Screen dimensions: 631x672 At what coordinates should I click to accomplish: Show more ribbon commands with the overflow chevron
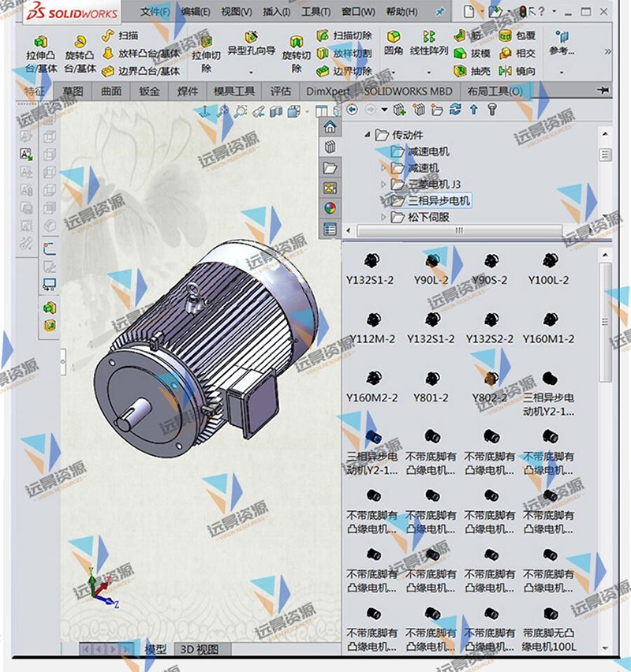607,52
